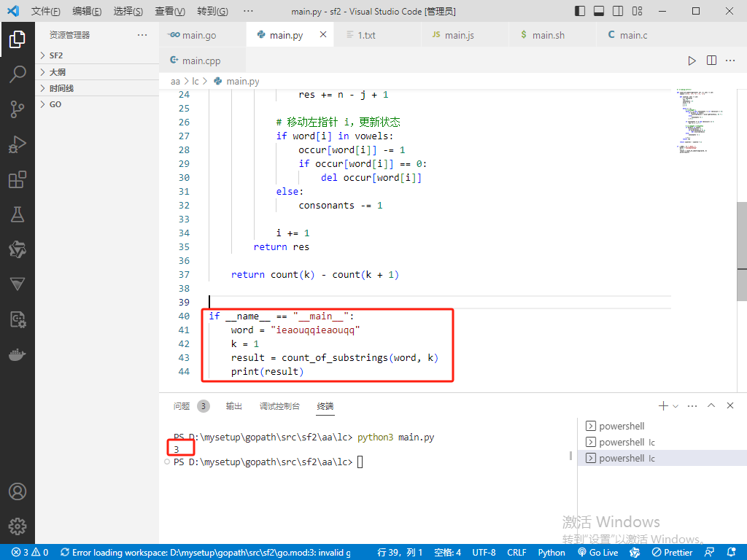Image resolution: width=747 pixels, height=560 pixels.
Task: Open Customize Layout icon
Action: pyautogui.click(x=638, y=11)
